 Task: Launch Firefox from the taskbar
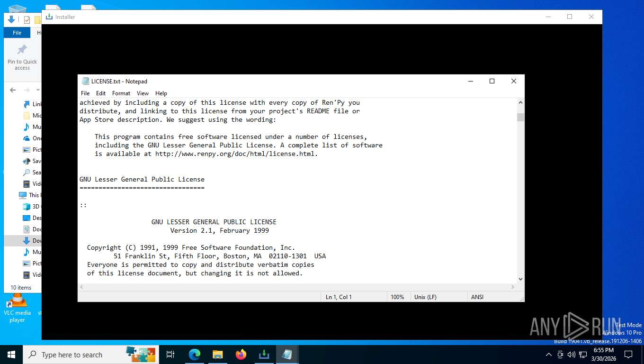click(241, 355)
